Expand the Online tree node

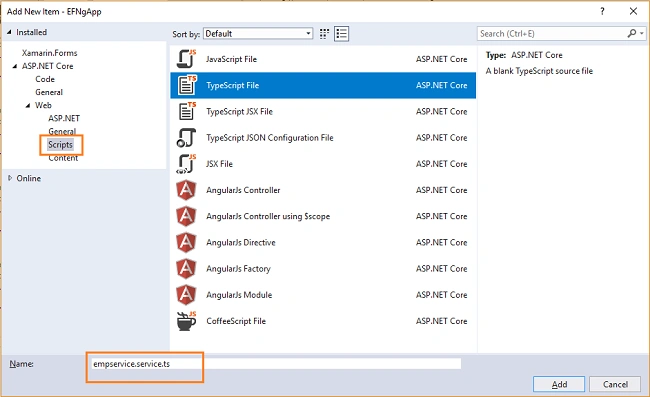point(10,178)
